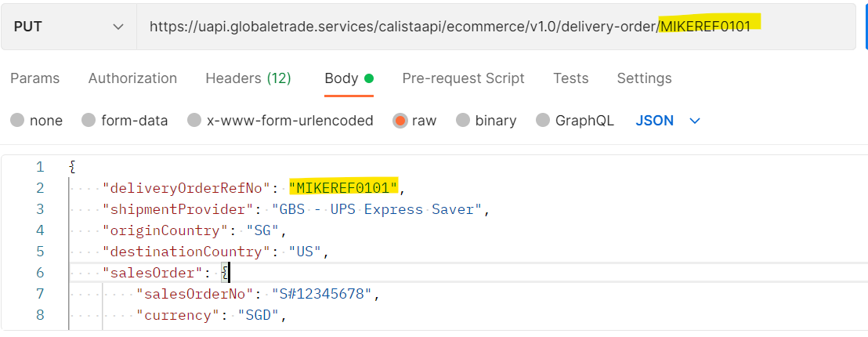
Task: Switch to the Params tab
Action: [x=34, y=78]
